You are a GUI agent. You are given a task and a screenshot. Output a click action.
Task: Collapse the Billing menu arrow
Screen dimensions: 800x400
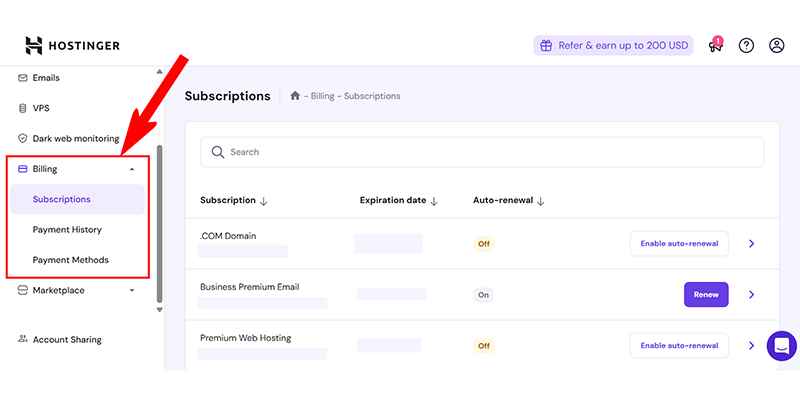coord(132,169)
